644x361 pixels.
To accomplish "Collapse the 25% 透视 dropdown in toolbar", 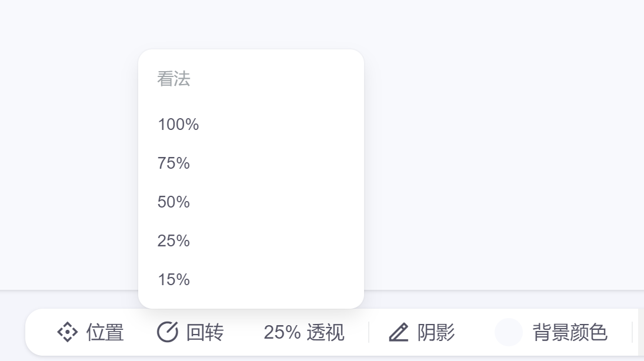I will pyautogui.click(x=303, y=332).
